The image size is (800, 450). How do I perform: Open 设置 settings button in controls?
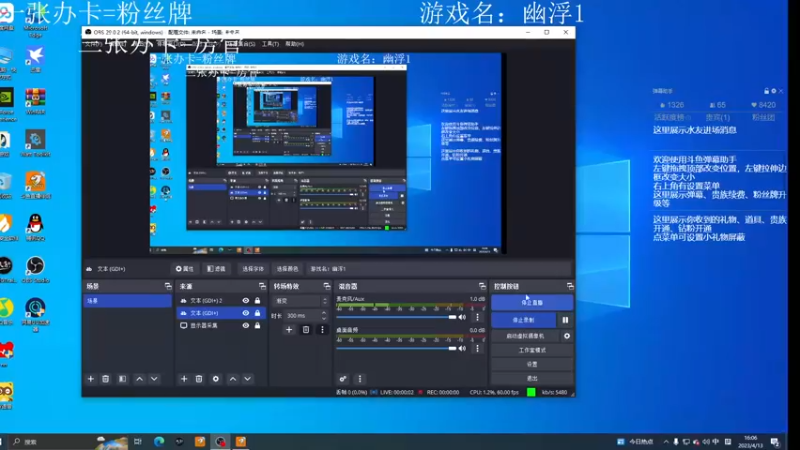pos(532,364)
